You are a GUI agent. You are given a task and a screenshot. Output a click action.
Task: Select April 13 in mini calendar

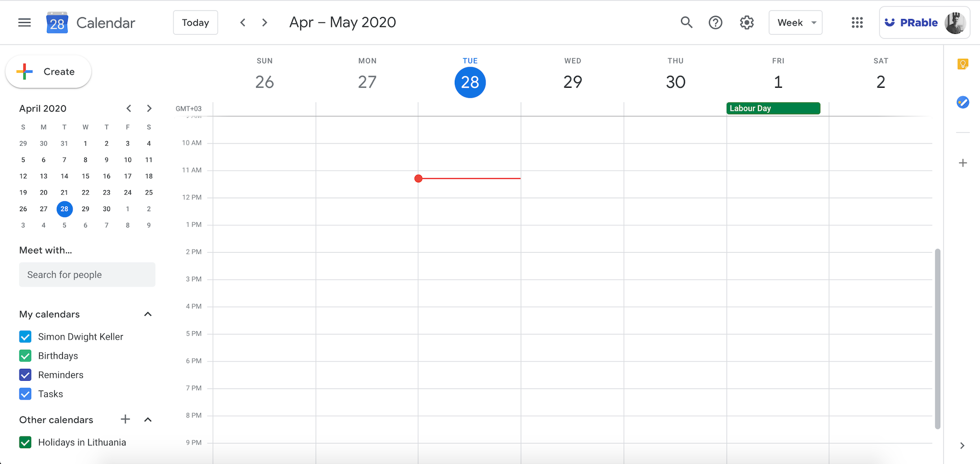pos(44,176)
